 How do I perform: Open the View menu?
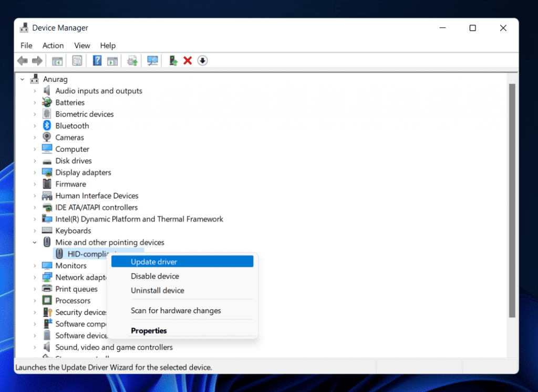tap(82, 46)
